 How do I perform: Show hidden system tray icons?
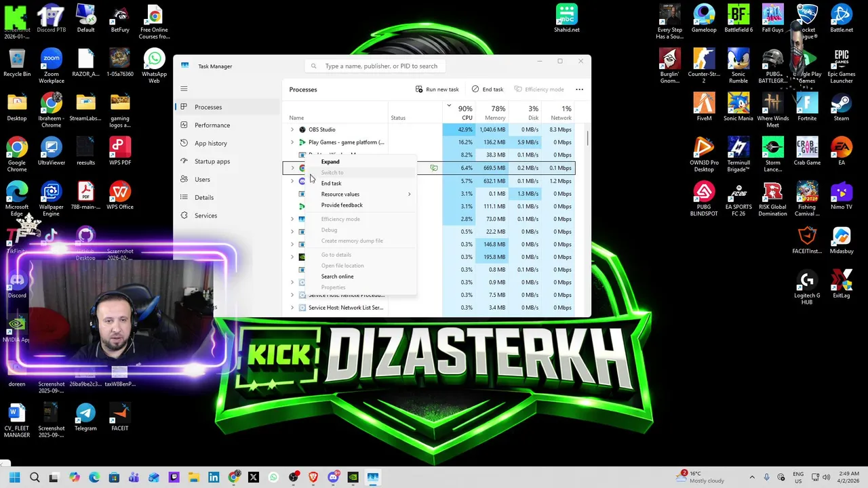tap(751, 477)
